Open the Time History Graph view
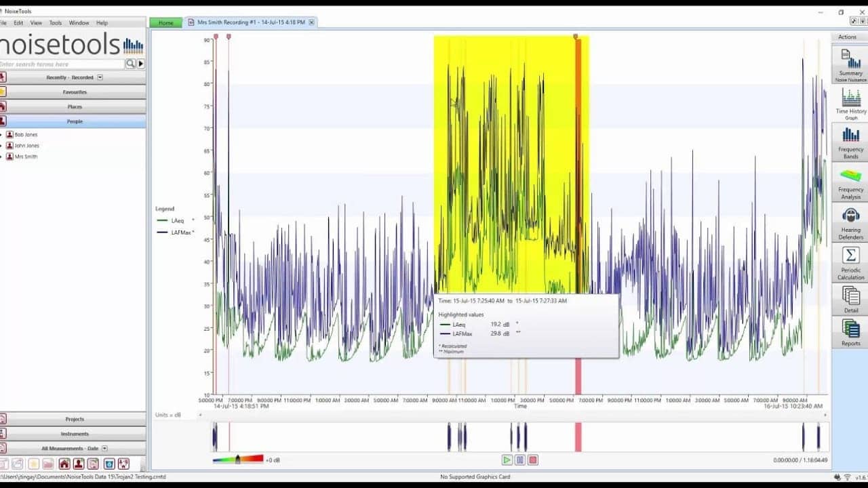Screen dimensions: 868x488 (850, 103)
